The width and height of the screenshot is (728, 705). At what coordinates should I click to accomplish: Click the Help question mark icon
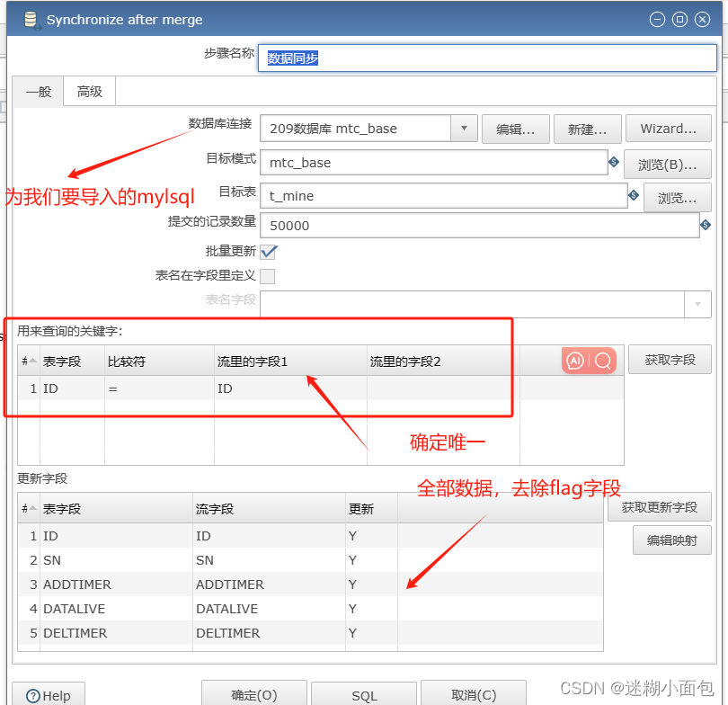click(x=33, y=696)
